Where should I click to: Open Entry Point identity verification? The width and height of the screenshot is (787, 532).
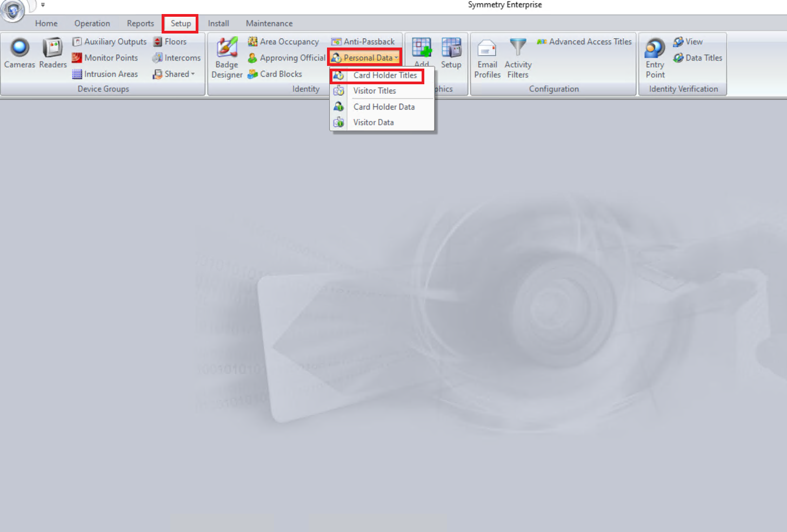click(x=655, y=58)
